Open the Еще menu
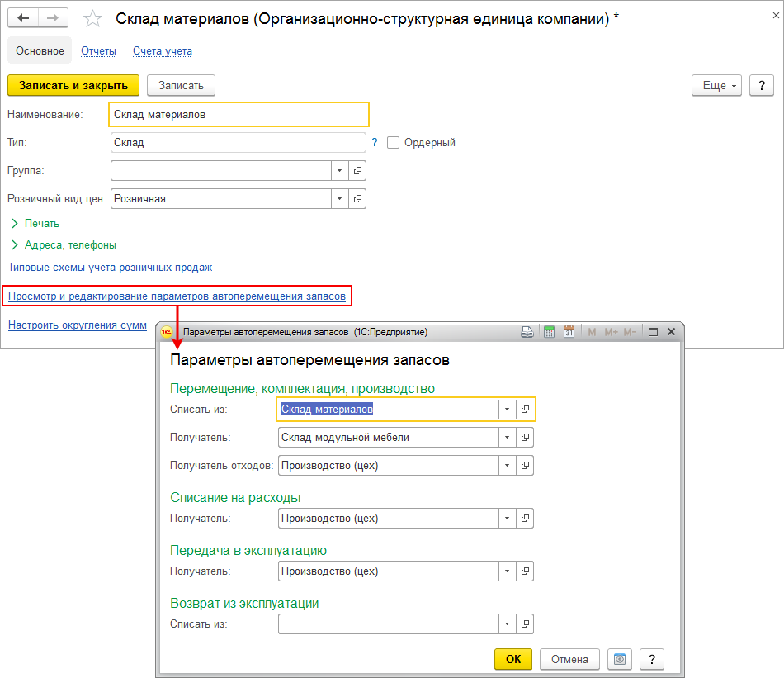The image size is (784, 678). [717, 85]
